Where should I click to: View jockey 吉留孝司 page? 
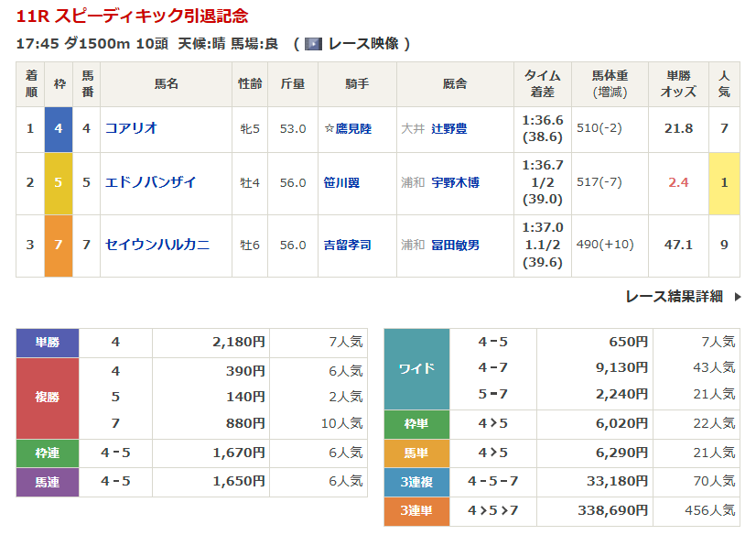point(347,246)
